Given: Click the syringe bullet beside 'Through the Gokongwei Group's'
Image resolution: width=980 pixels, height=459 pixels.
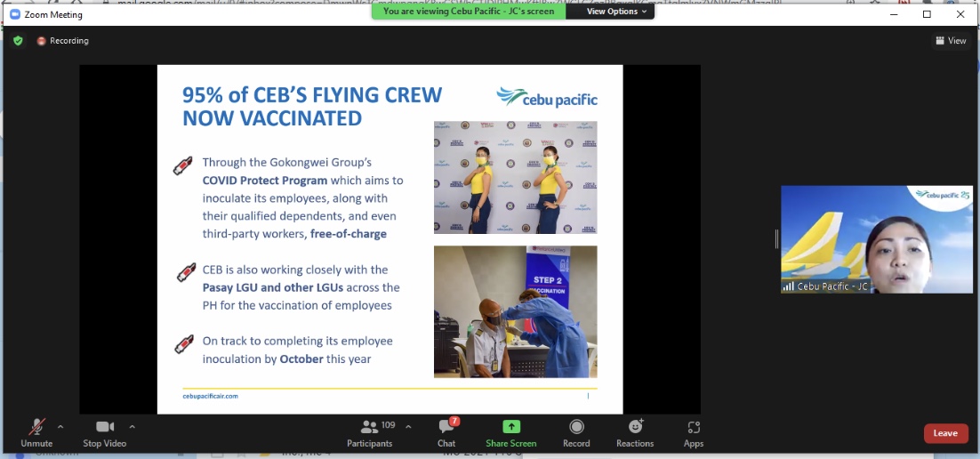Looking at the screenshot, I should pyautogui.click(x=182, y=165).
